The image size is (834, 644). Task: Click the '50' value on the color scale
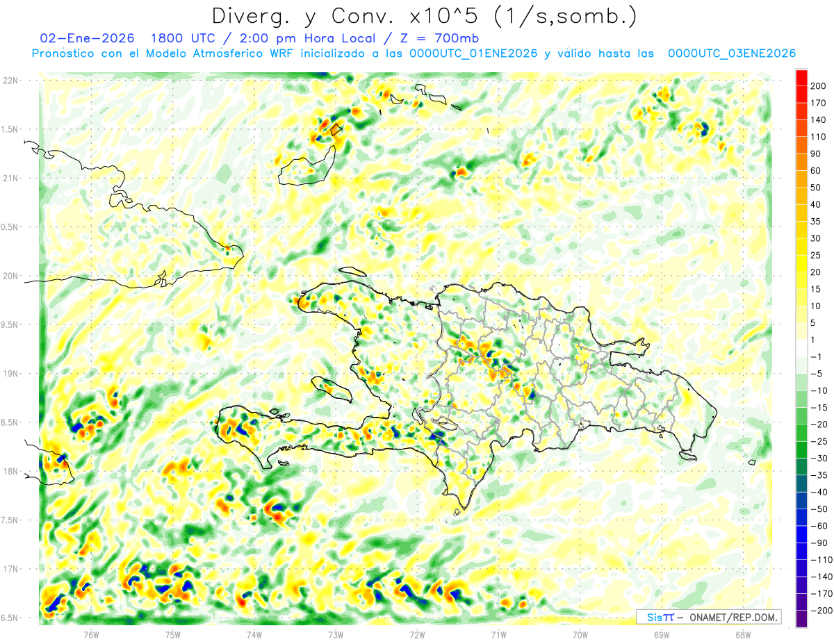click(x=817, y=188)
